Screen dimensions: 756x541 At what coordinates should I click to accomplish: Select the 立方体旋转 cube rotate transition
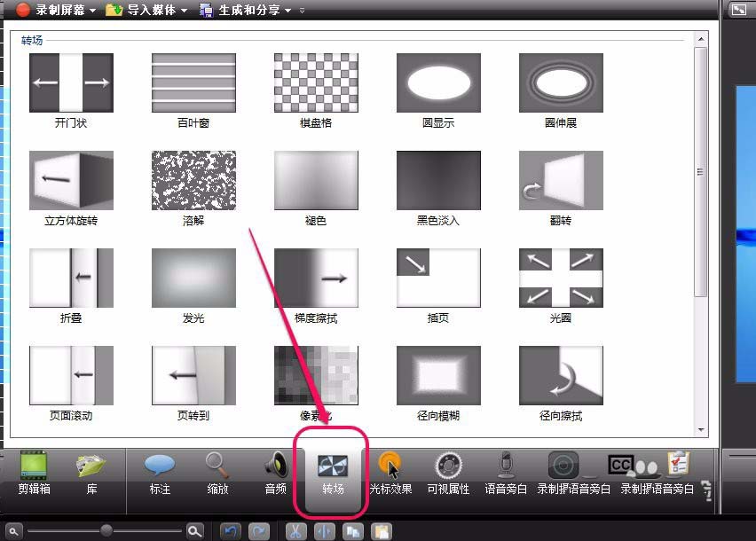[x=71, y=180]
